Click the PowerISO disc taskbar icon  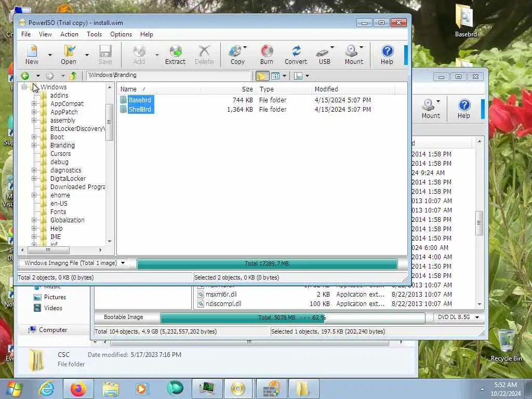238,389
